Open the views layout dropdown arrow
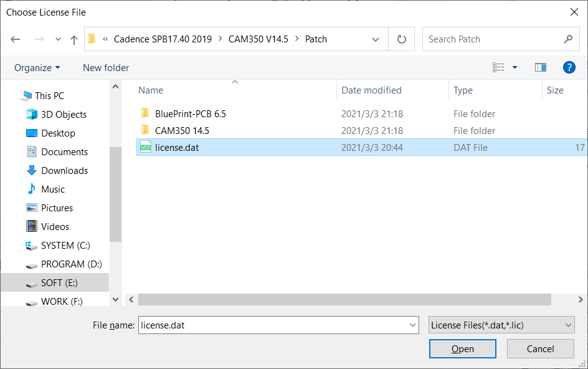 [x=514, y=67]
